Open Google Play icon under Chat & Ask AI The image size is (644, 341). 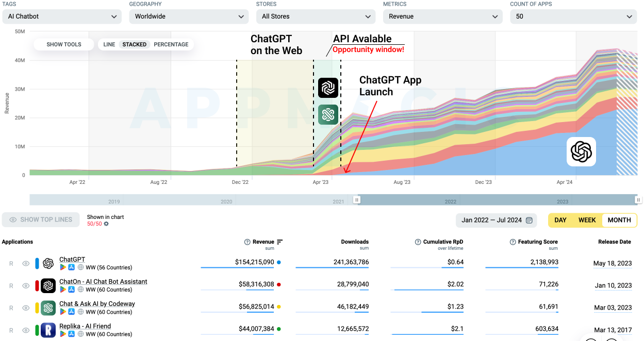(x=63, y=312)
